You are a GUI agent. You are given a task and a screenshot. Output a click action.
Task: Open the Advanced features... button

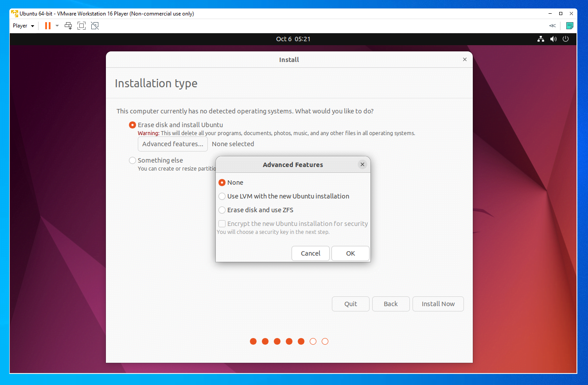(x=173, y=144)
